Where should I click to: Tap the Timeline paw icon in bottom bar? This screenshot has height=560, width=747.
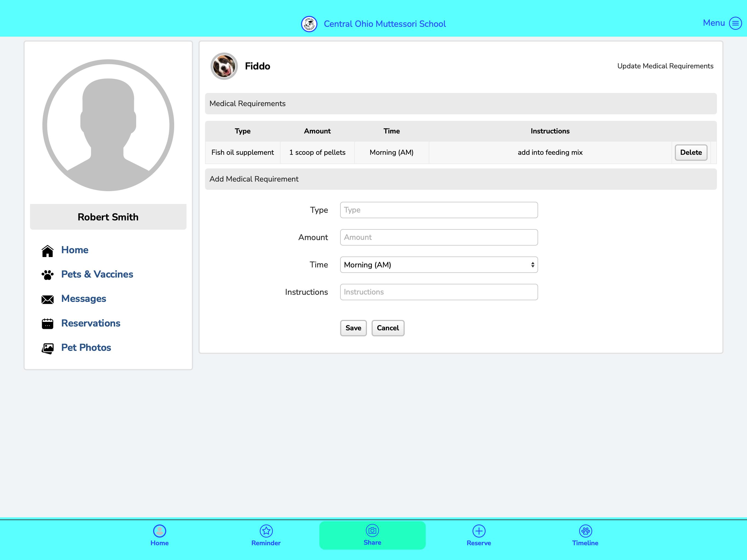pyautogui.click(x=585, y=531)
